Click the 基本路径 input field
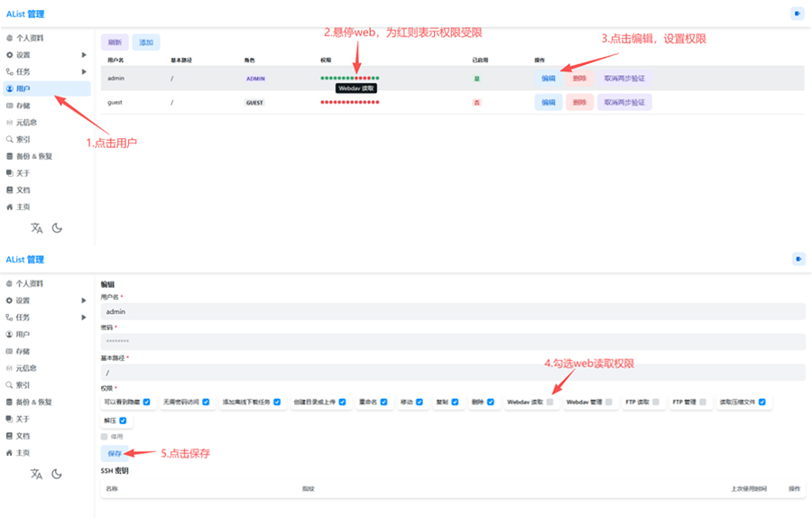 pos(451,372)
